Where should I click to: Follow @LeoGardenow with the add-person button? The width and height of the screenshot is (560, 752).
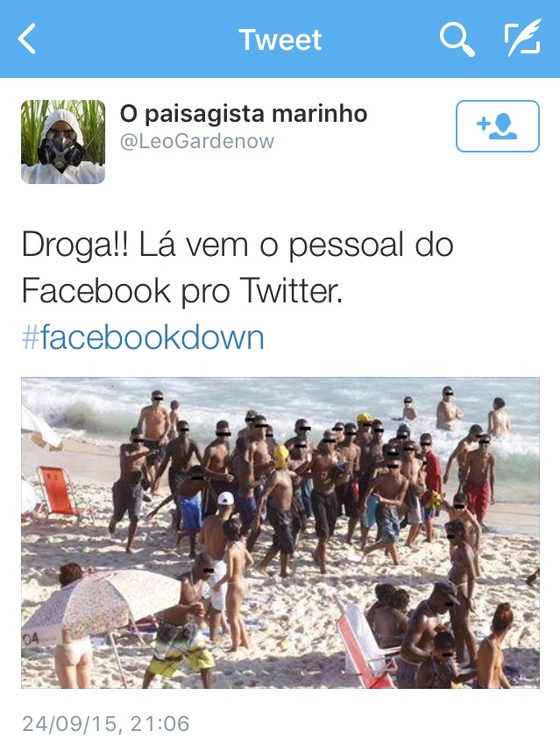(x=497, y=126)
